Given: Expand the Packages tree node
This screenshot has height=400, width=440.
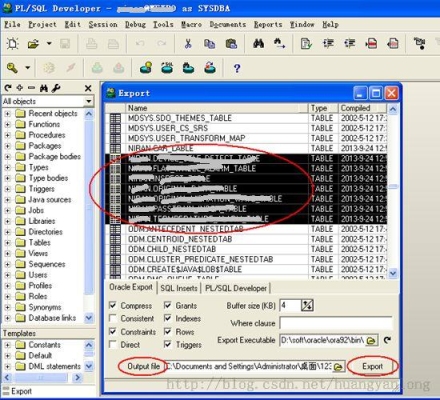Looking at the screenshot, I should tap(7, 146).
